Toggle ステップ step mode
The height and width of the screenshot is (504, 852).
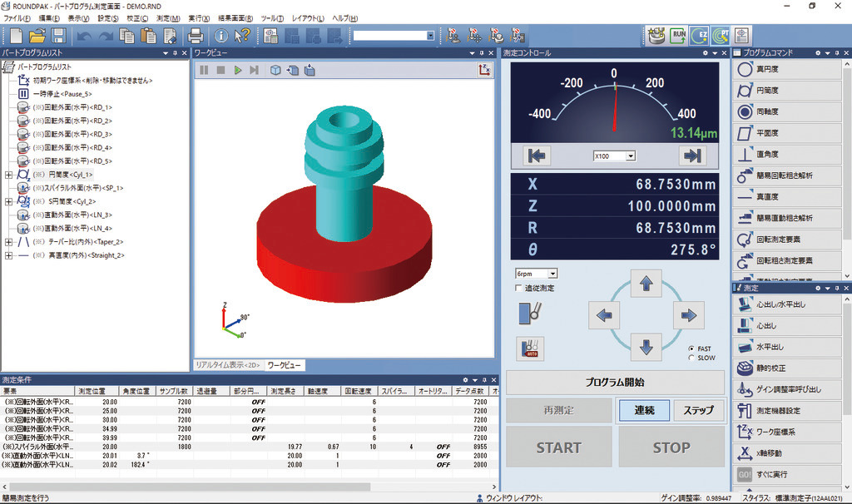(x=698, y=410)
